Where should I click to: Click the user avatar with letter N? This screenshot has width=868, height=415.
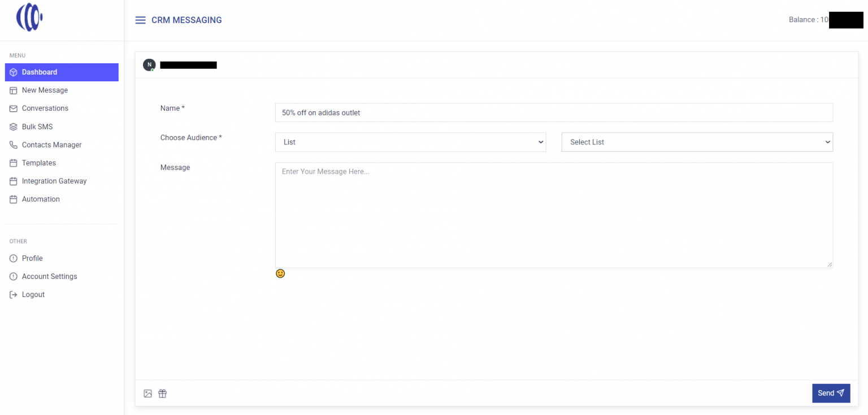coord(149,65)
